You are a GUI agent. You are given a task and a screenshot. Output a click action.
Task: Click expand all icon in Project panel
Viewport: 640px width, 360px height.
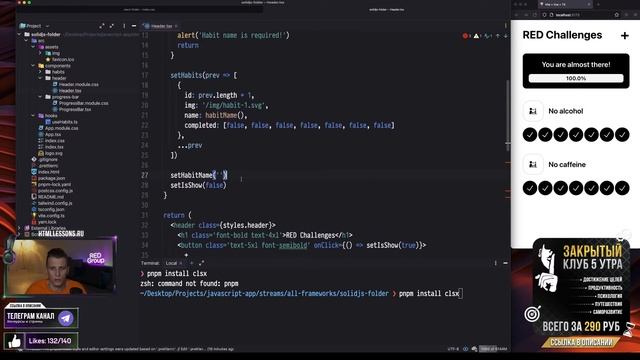point(102,26)
